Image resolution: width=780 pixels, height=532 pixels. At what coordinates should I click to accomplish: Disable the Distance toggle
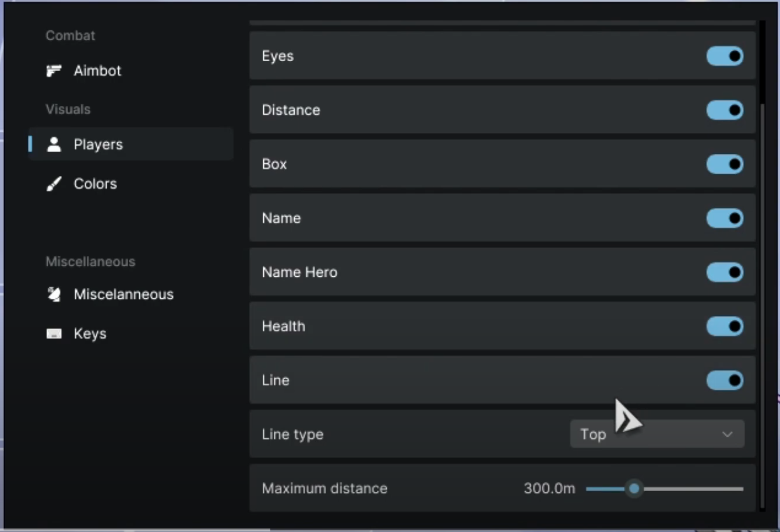[725, 110]
